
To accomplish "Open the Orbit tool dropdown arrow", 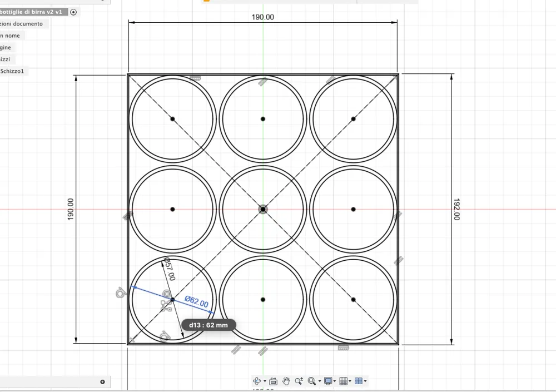I will click(265, 381).
